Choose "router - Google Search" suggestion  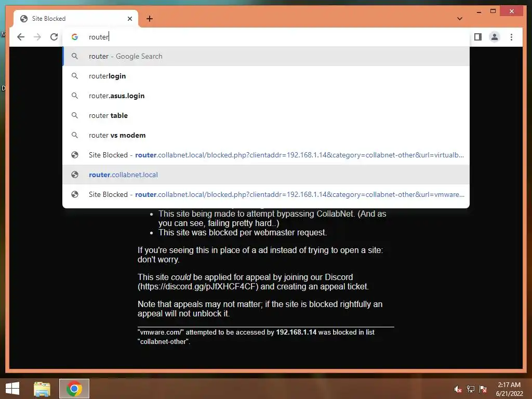click(x=266, y=56)
